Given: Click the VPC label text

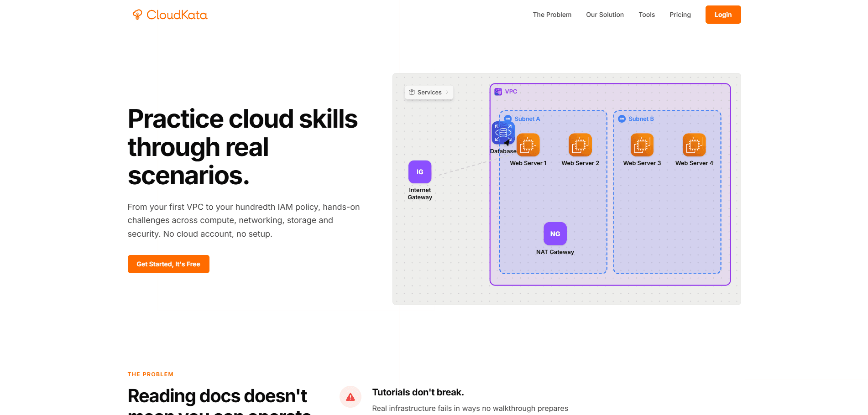Looking at the screenshot, I should click(x=511, y=91).
